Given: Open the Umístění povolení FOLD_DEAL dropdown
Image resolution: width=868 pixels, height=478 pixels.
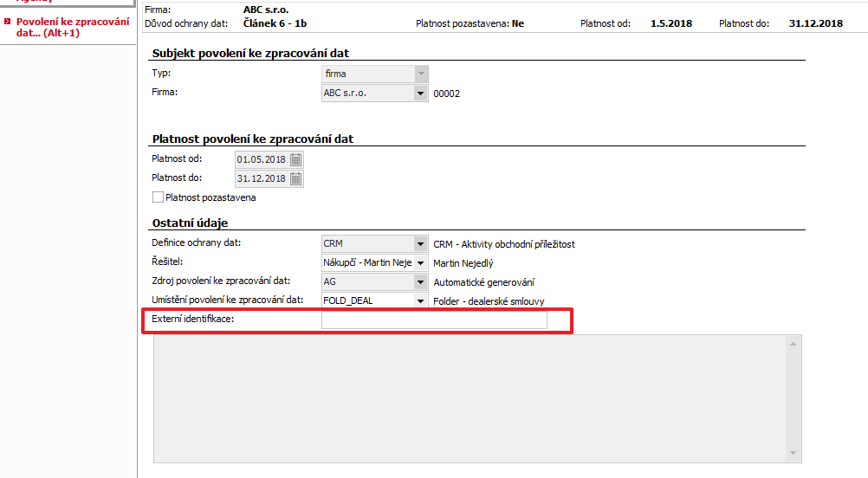Looking at the screenshot, I should click(x=421, y=301).
